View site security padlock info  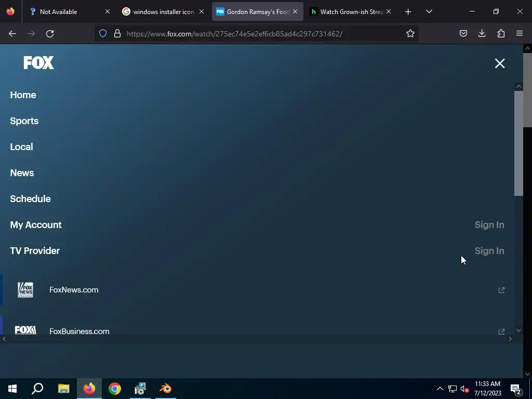117,33
